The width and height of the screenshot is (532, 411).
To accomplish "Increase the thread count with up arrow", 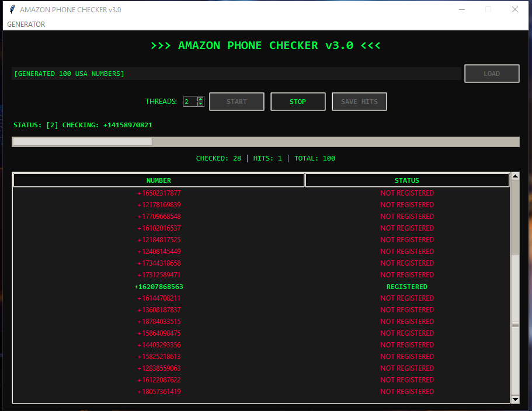I will pos(200,99).
